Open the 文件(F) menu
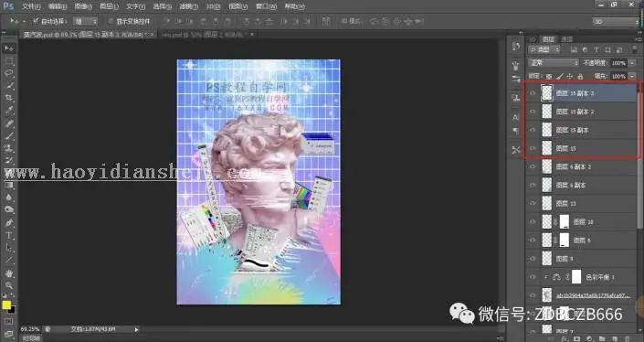644x342 pixels. tap(31, 6)
